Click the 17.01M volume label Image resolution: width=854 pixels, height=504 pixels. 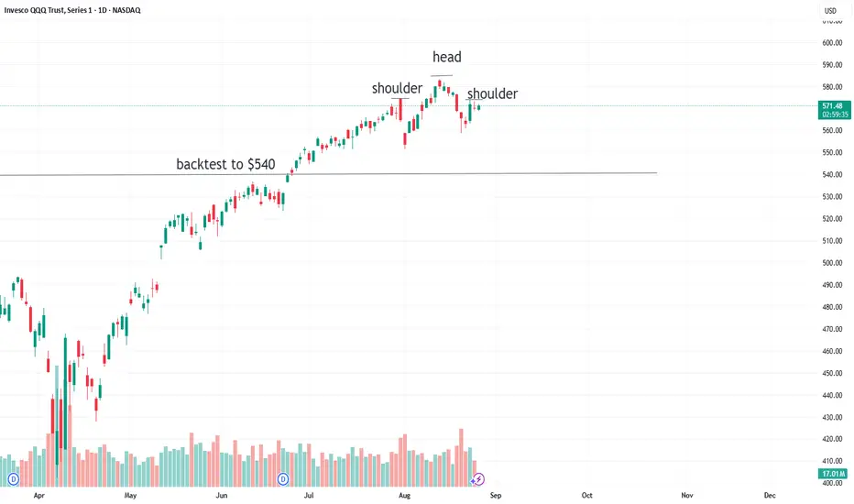[x=833, y=474]
